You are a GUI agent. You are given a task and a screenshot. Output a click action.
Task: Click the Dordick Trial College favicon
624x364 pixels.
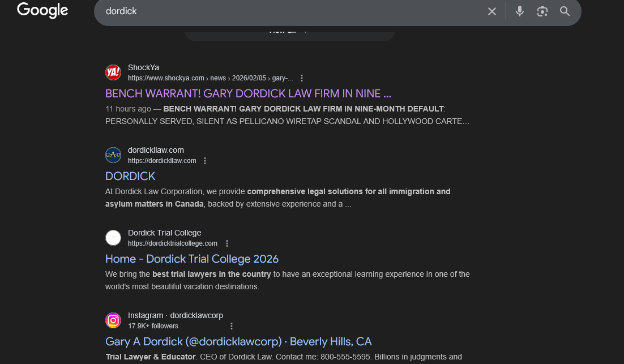113,238
